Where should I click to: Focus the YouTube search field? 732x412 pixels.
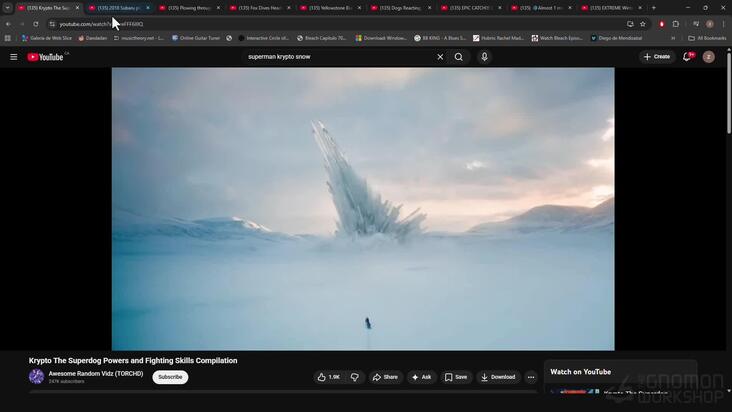(338, 57)
